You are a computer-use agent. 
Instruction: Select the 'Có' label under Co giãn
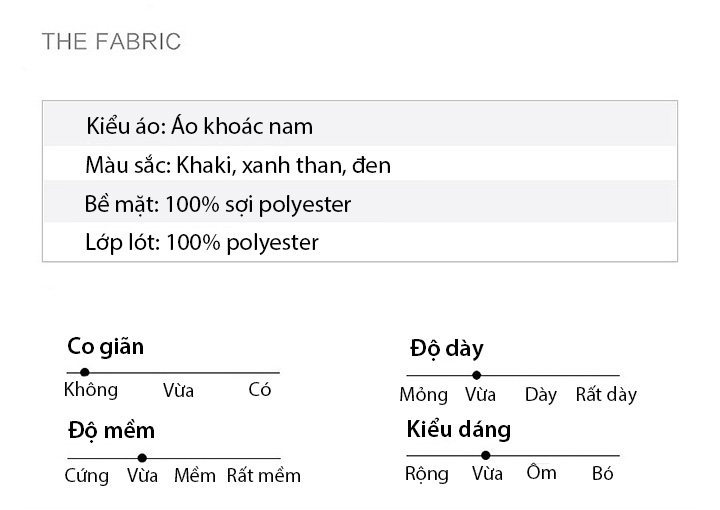coord(260,389)
